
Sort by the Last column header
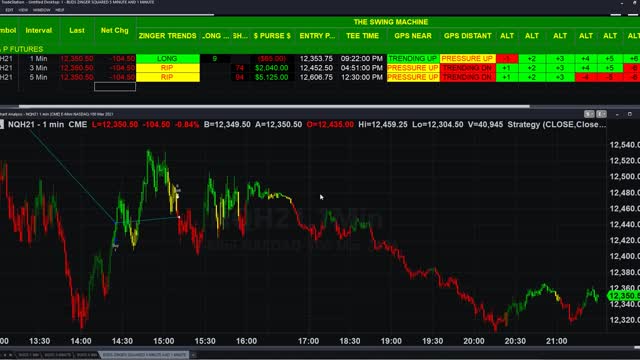click(77, 31)
